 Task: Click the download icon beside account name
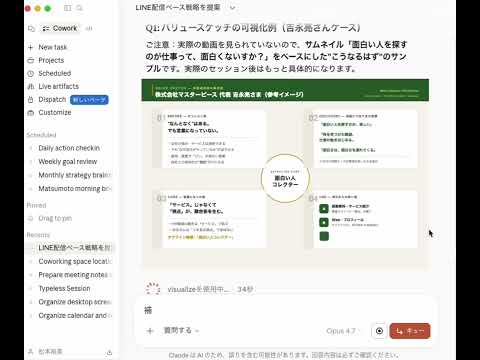[109, 352]
